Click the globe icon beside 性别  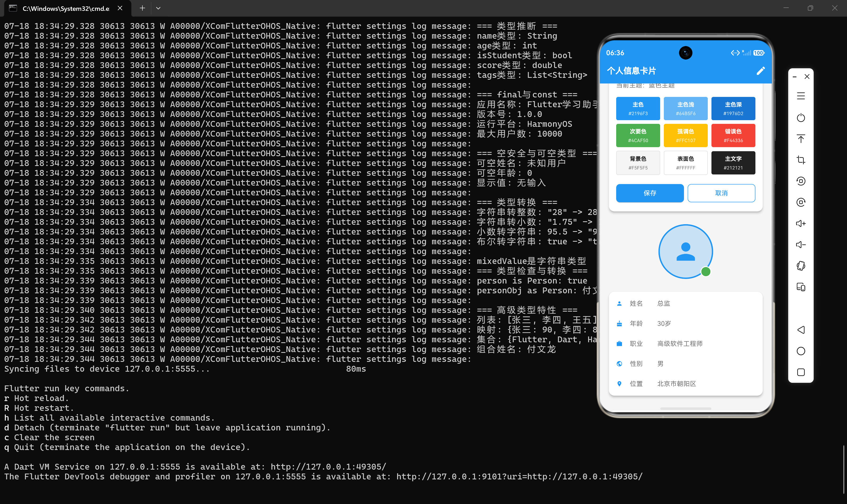[619, 364]
